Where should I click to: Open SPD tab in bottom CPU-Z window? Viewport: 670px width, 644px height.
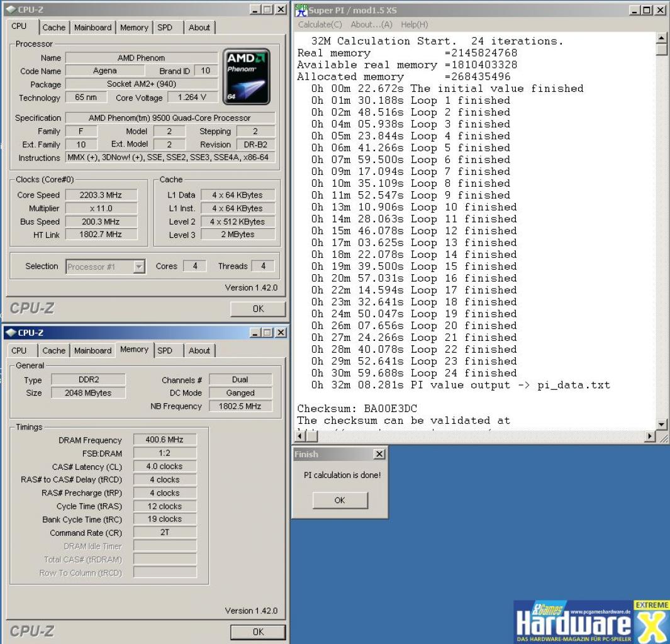pyautogui.click(x=165, y=350)
